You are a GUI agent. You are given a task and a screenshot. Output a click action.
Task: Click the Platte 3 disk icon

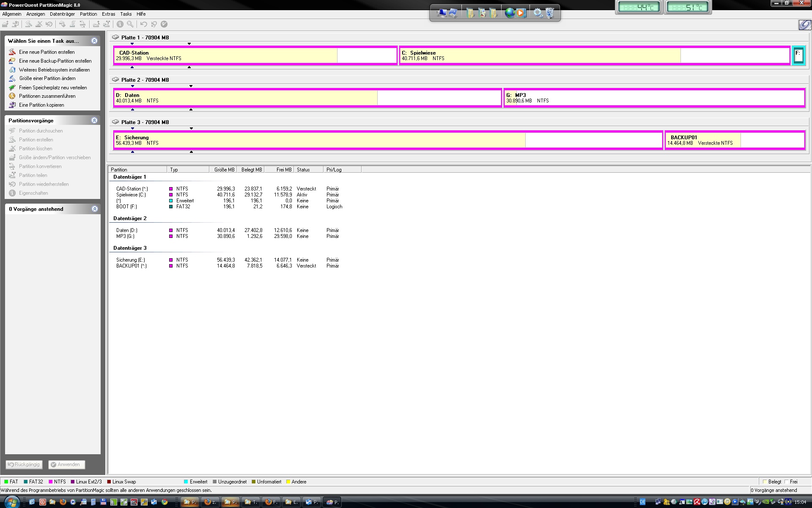tap(115, 122)
